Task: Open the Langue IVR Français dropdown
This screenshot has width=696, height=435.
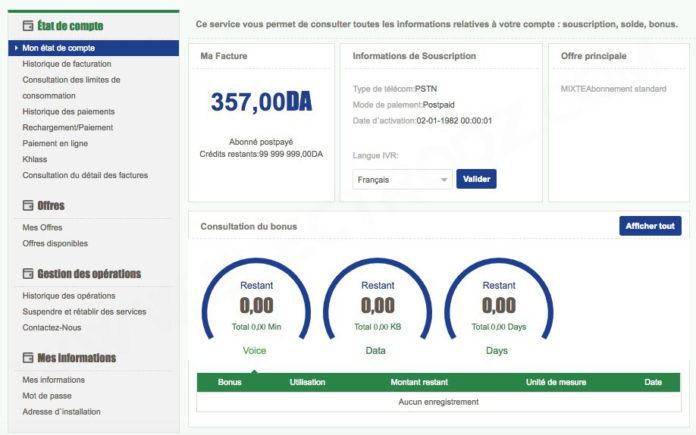Action: point(402,179)
